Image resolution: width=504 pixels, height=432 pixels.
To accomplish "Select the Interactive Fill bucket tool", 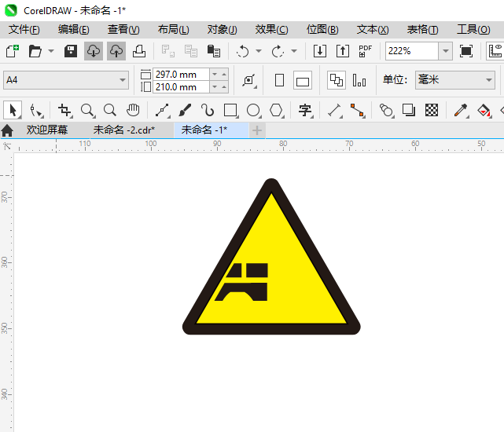I will click(484, 111).
